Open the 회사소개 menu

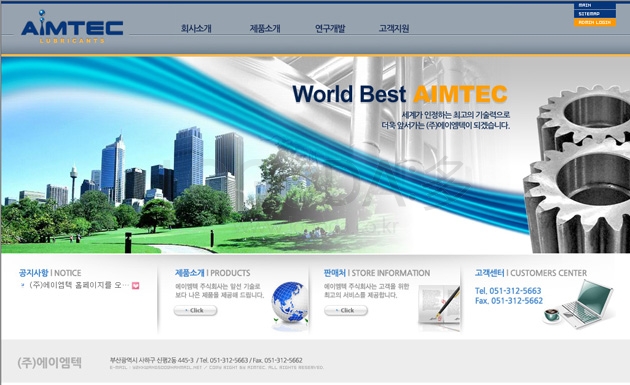tap(196, 29)
